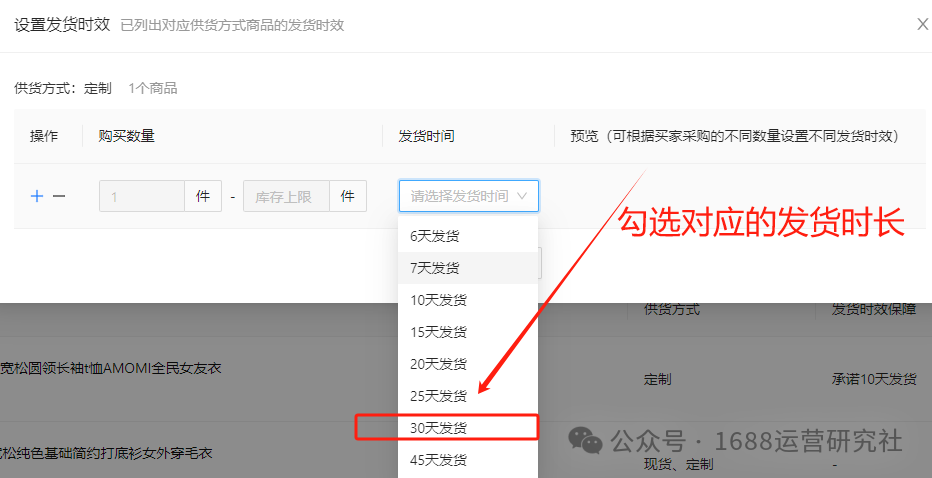Viewport: 932px width, 478px height.
Task: Click 供货方式 header in background table
Action: click(x=672, y=309)
